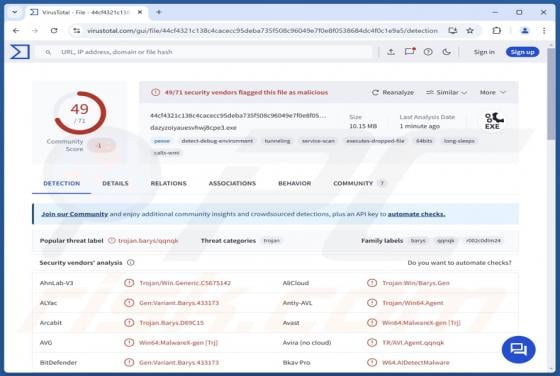Image resolution: width=560 pixels, height=376 pixels.
Task: Click the search magnifier icon
Action: 48,52
